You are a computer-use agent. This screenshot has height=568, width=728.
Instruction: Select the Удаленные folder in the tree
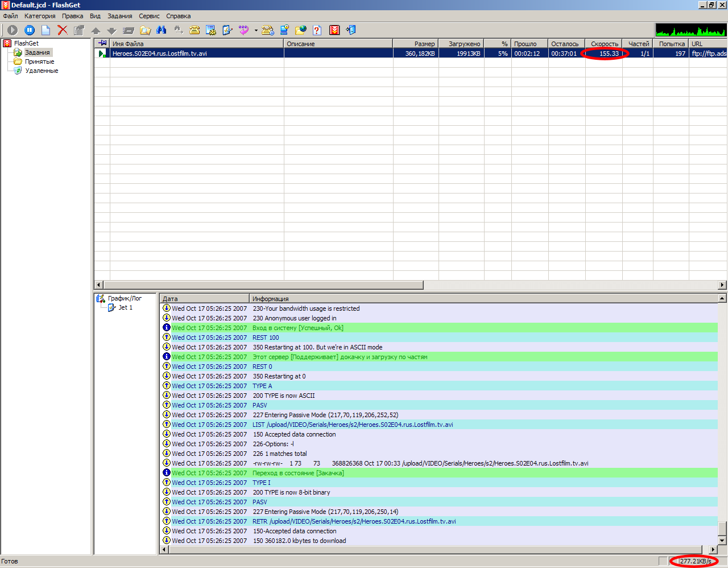(42, 71)
